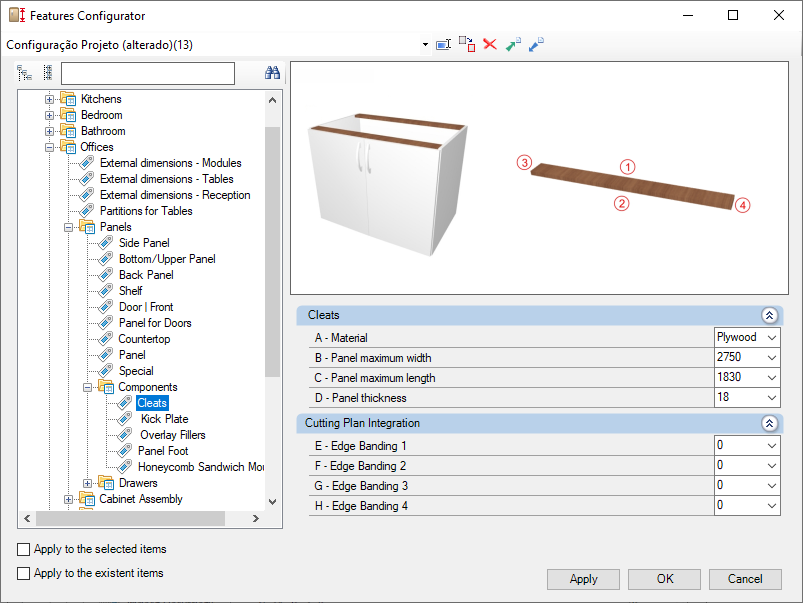The width and height of the screenshot is (812, 613).
Task: Click the tag icon beside Overlay Fillers
Action: click(x=125, y=434)
